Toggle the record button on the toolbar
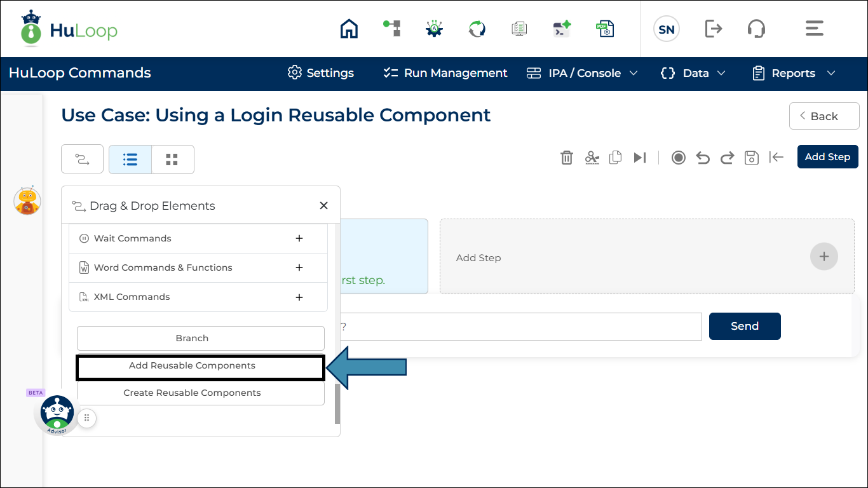This screenshot has height=488, width=868. point(678,157)
